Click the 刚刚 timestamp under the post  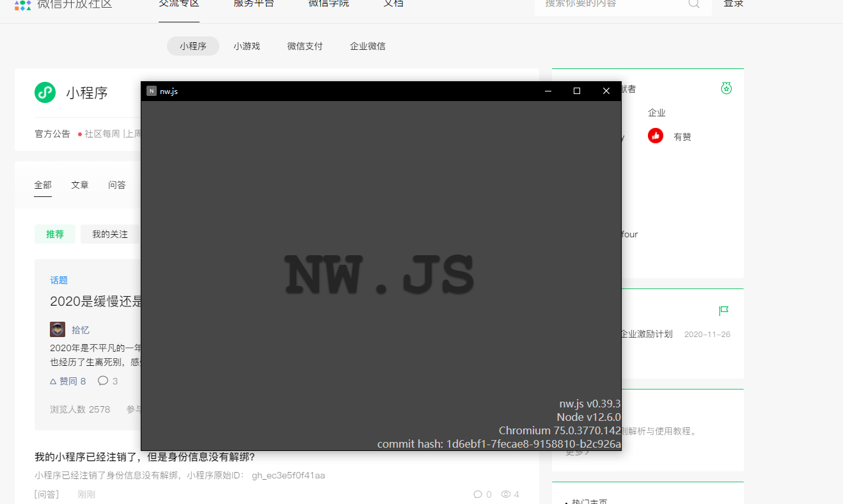click(86, 494)
